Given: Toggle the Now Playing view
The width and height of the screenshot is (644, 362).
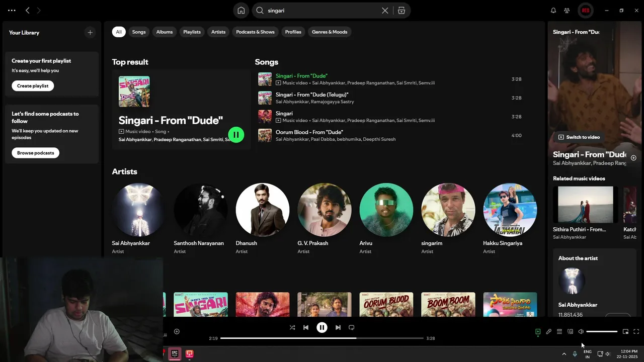Looking at the screenshot, I should 538,331.
